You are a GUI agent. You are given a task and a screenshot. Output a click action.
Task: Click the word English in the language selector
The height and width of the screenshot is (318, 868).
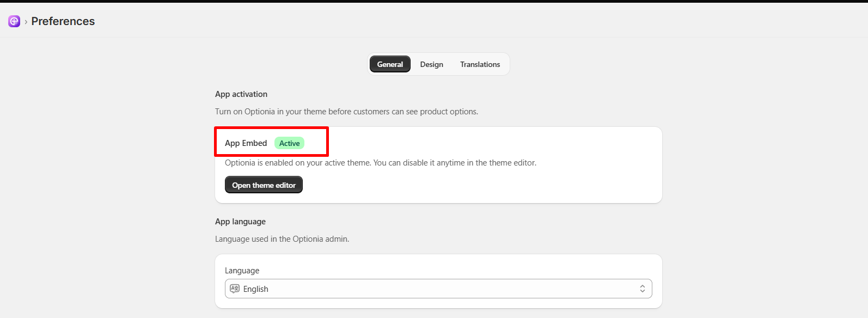256,289
